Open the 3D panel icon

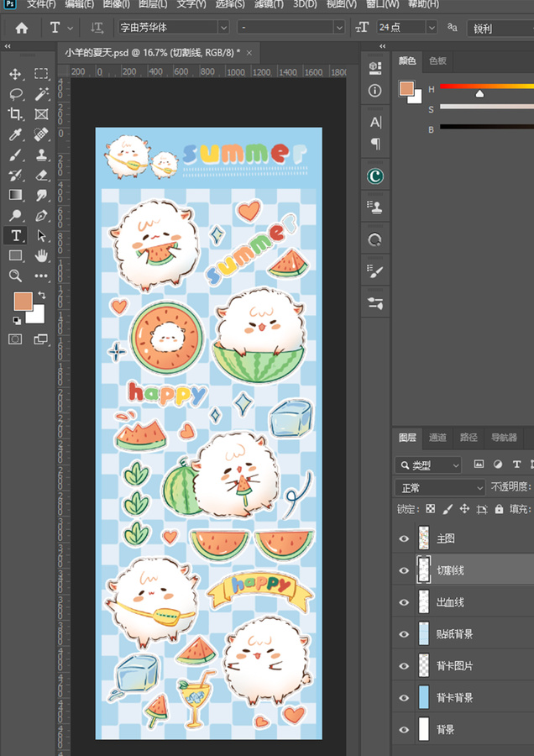pyautogui.click(x=375, y=67)
